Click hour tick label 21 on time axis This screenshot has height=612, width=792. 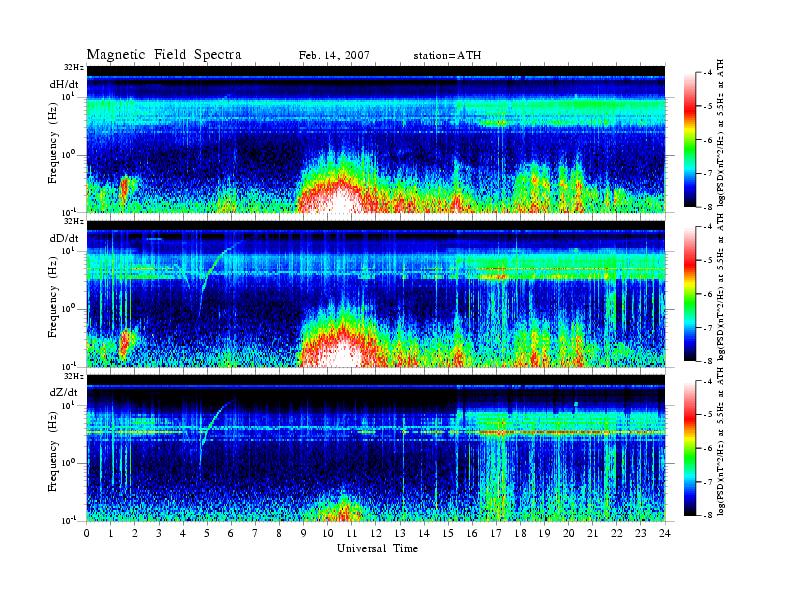(x=592, y=533)
